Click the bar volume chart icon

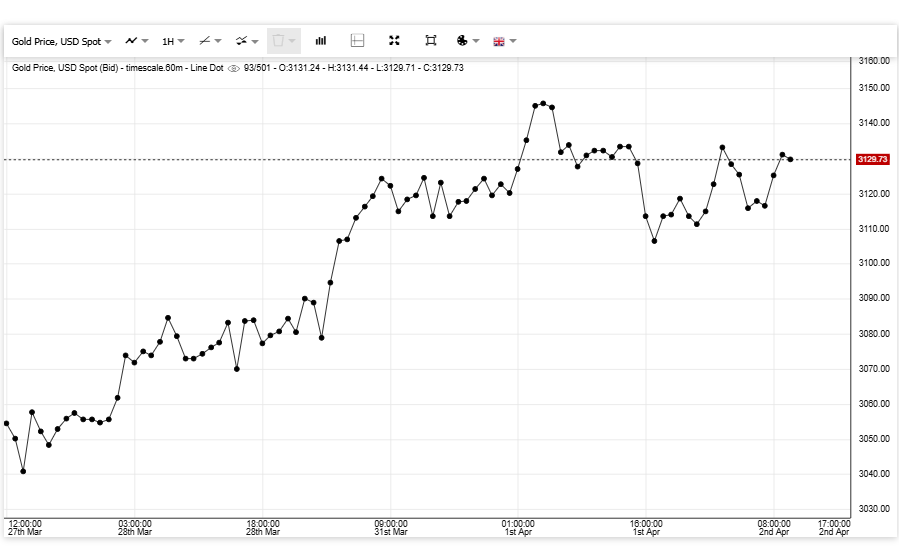click(321, 41)
